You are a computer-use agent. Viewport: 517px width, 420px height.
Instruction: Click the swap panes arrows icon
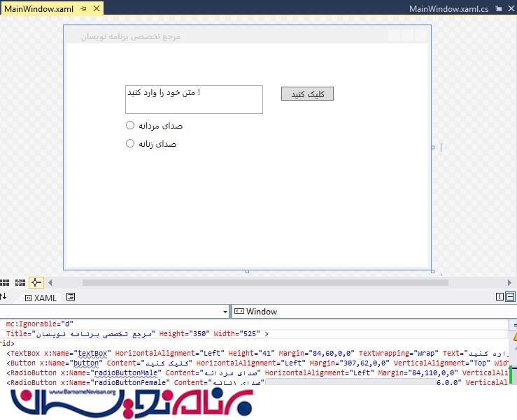[x=3, y=297]
